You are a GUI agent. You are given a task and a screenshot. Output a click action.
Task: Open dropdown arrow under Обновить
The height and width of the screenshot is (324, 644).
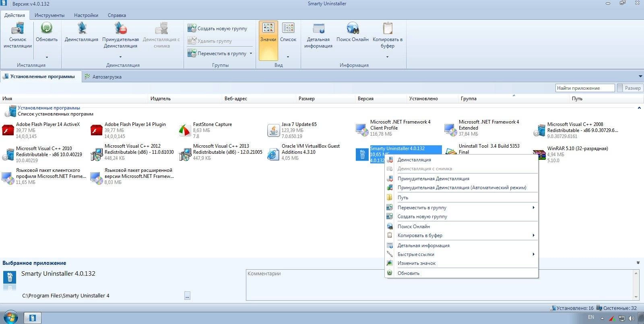click(47, 57)
